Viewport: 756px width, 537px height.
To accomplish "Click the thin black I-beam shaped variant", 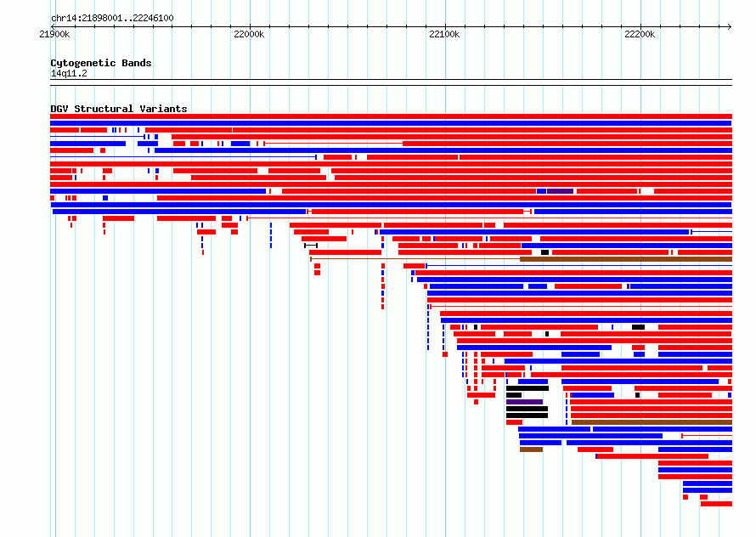I will (x=311, y=246).
